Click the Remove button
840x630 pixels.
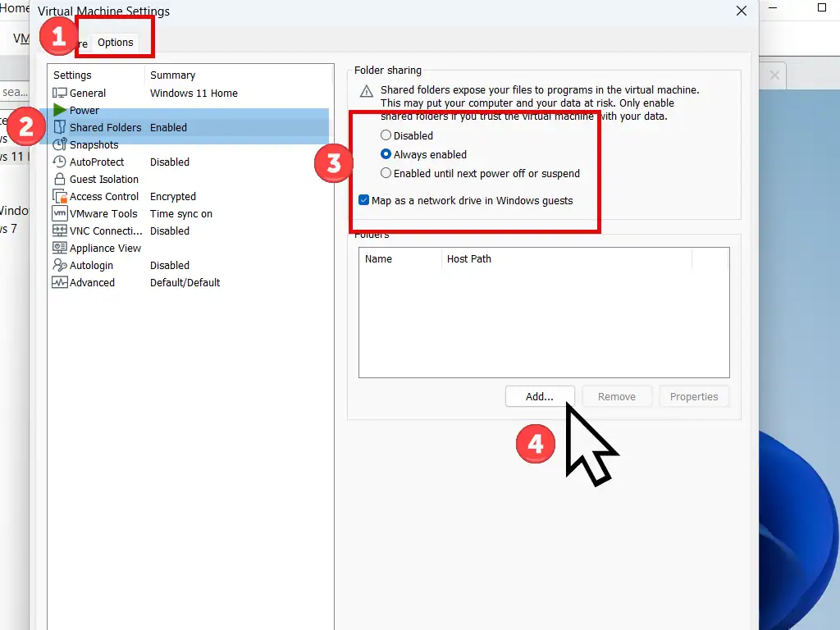(617, 396)
